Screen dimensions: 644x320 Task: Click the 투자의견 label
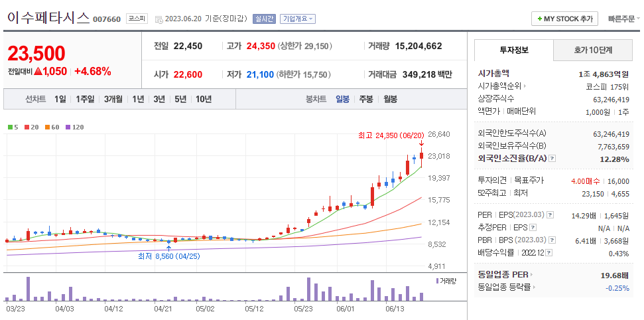click(491, 180)
